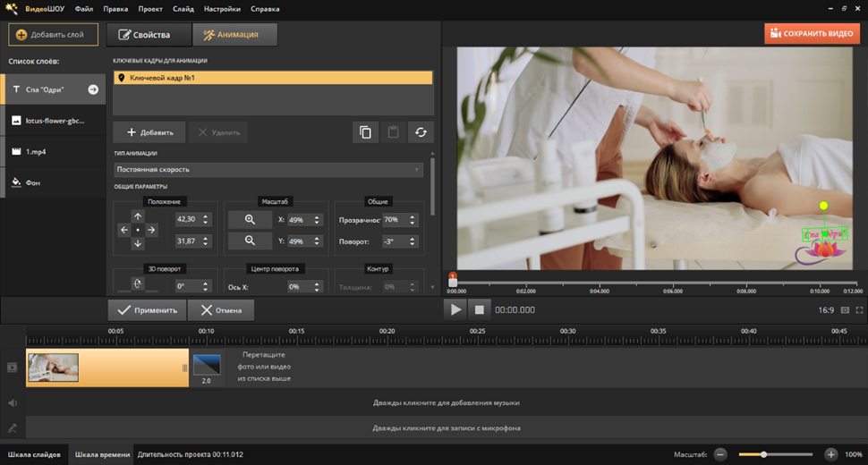The image size is (868, 465).
Task: Decrease timeline scale with minus button
Action: (720, 454)
